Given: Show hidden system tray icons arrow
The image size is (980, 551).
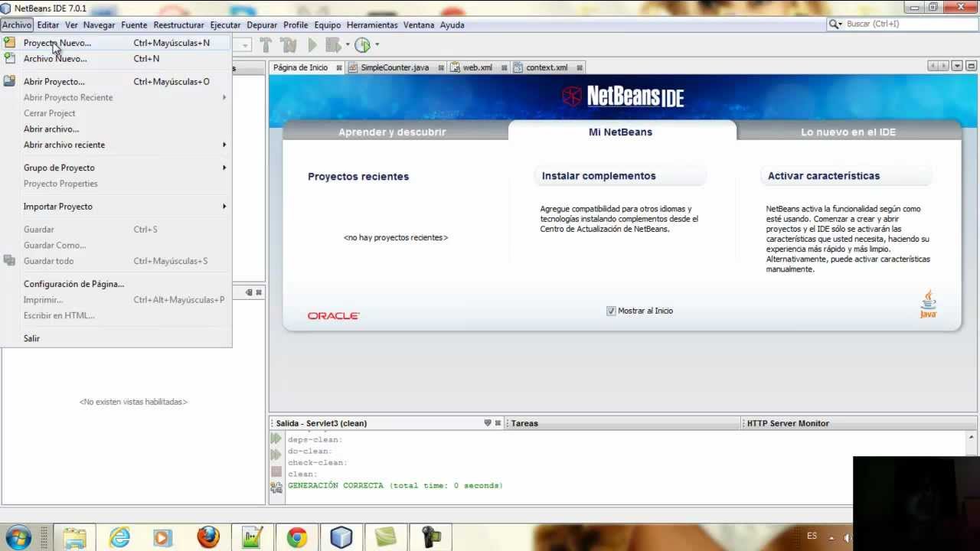Looking at the screenshot, I should 831,537.
